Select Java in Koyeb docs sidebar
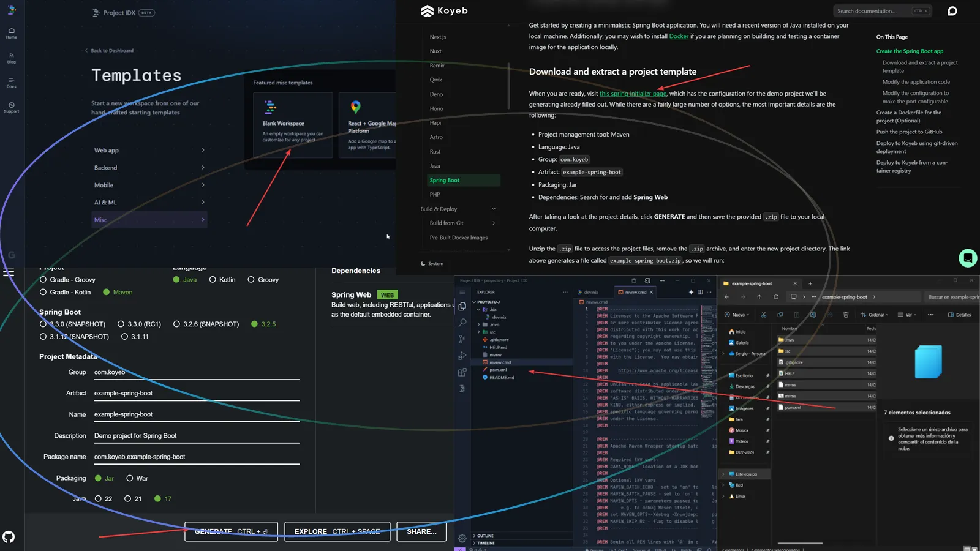Screen dimensions: 980x551 point(435,166)
